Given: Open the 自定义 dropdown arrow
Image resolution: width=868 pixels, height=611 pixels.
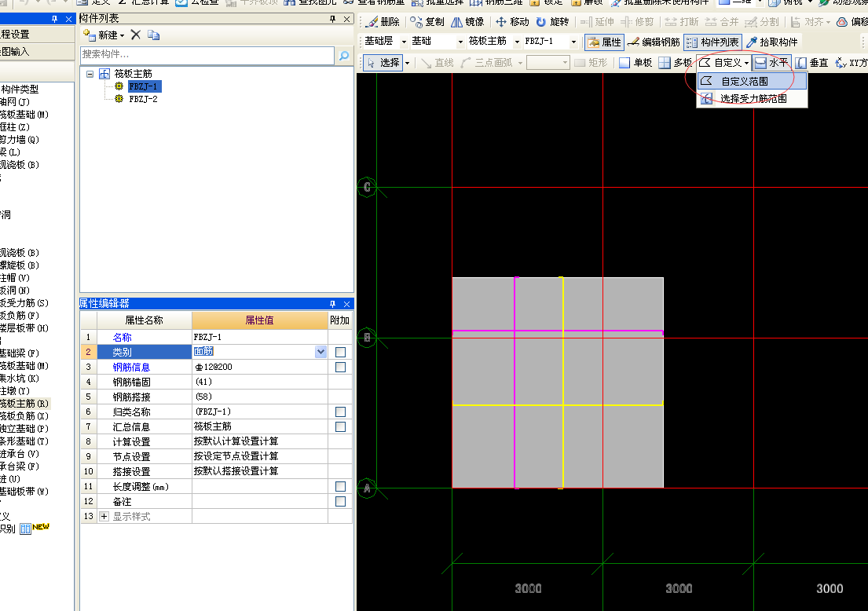Looking at the screenshot, I should point(746,63).
